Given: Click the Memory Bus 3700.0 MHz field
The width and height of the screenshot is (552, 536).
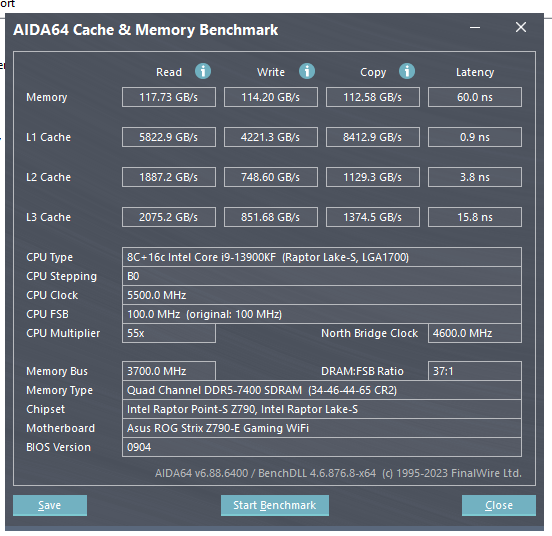Looking at the screenshot, I should (169, 371).
